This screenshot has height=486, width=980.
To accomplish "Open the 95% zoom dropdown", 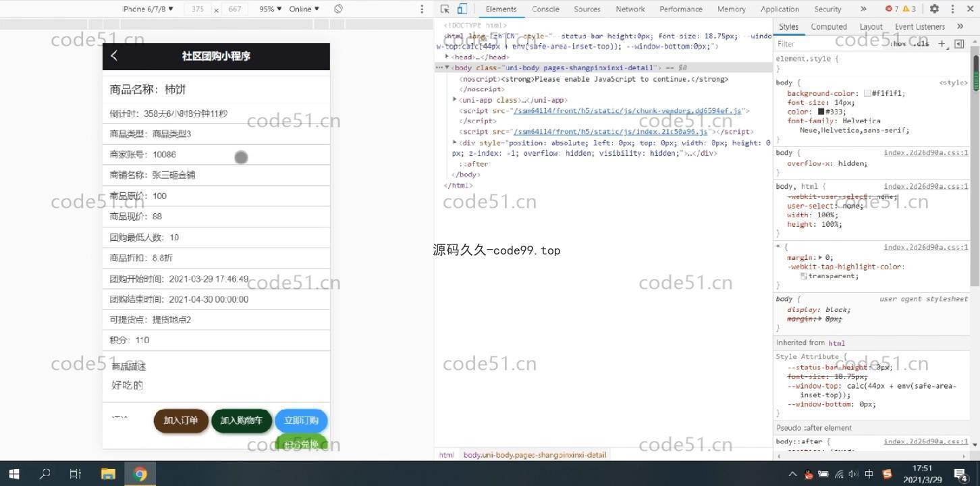I will click(271, 9).
